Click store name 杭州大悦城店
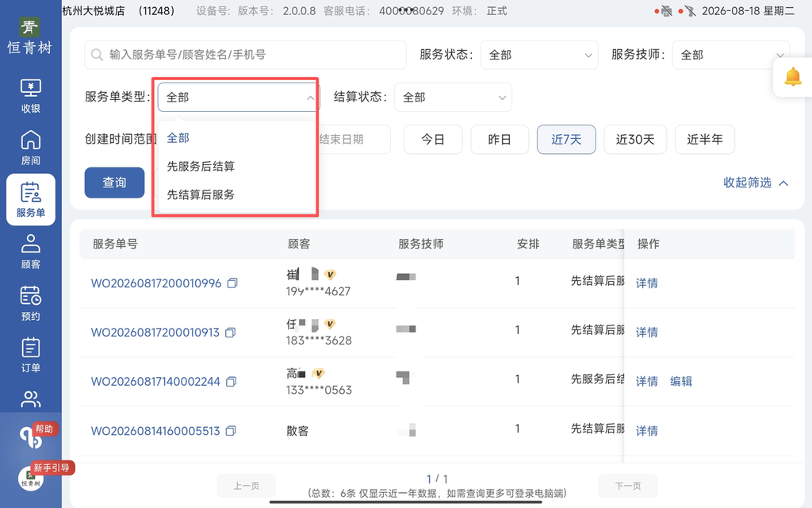The height and width of the screenshot is (508, 812). (x=94, y=11)
